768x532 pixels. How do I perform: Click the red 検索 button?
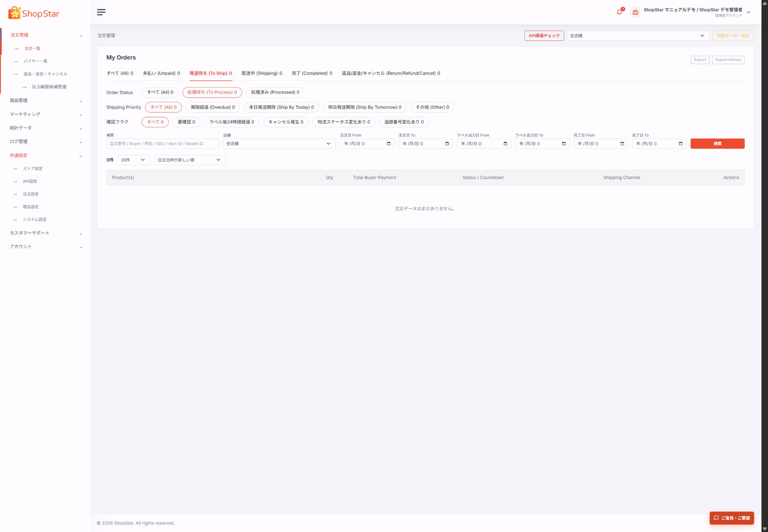click(x=718, y=144)
